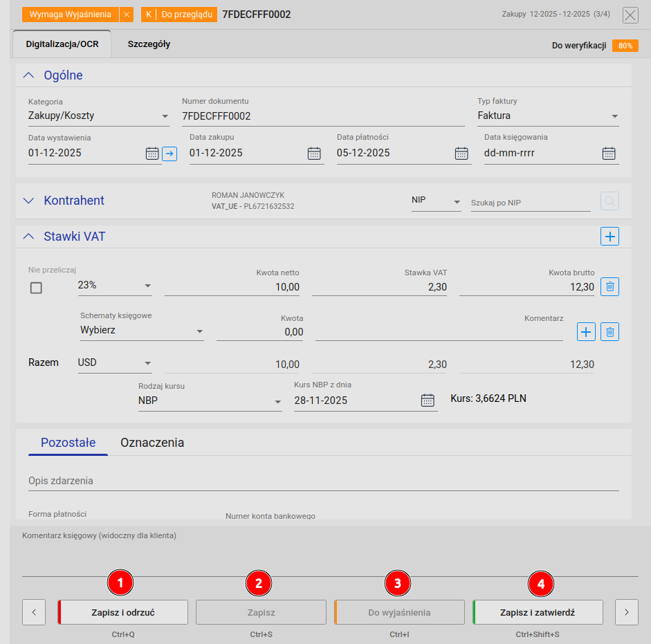Open the Kurs NBP z dnia calendar
Image resolution: width=651 pixels, height=644 pixels.
(x=428, y=401)
